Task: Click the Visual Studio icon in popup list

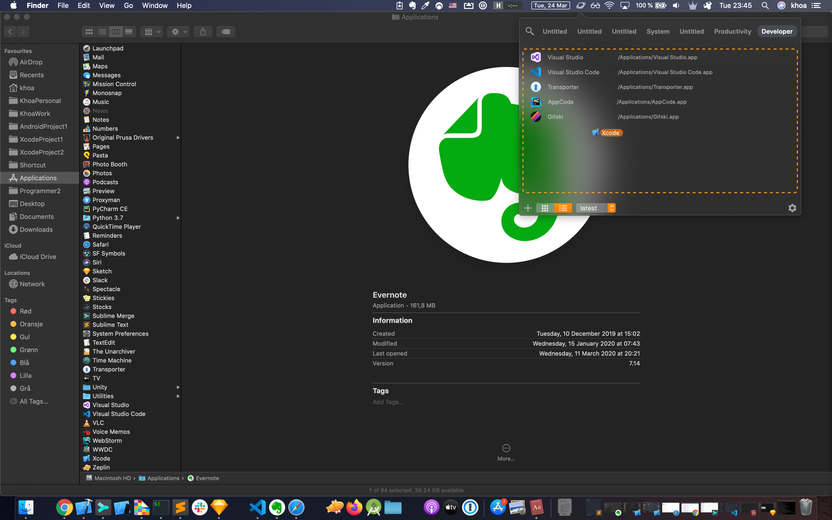Action: pos(536,57)
